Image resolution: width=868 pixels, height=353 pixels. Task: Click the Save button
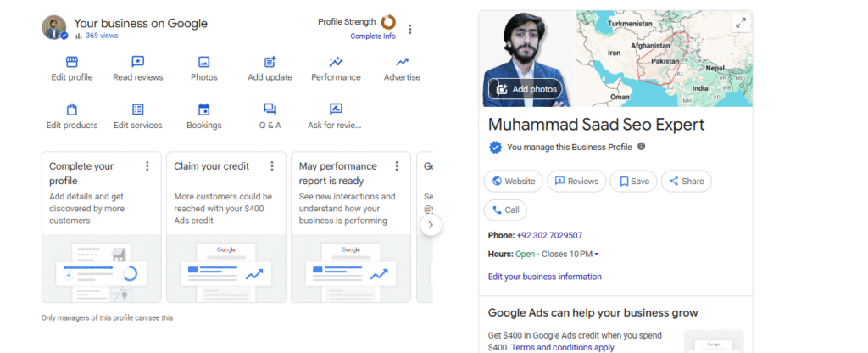(x=634, y=182)
